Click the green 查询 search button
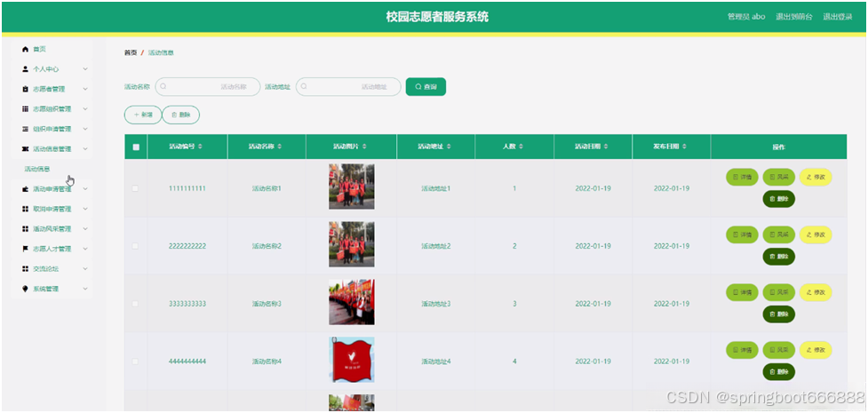The height and width of the screenshot is (413, 868). click(x=426, y=86)
